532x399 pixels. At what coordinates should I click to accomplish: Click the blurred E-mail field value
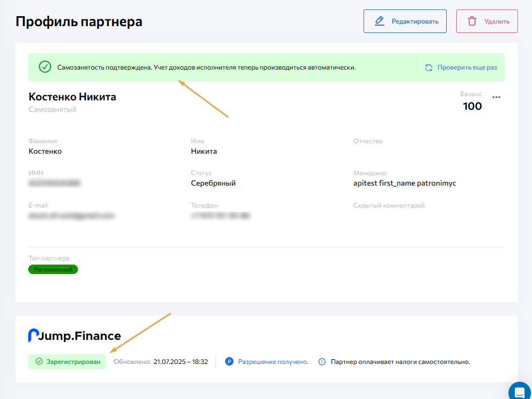tap(71, 215)
